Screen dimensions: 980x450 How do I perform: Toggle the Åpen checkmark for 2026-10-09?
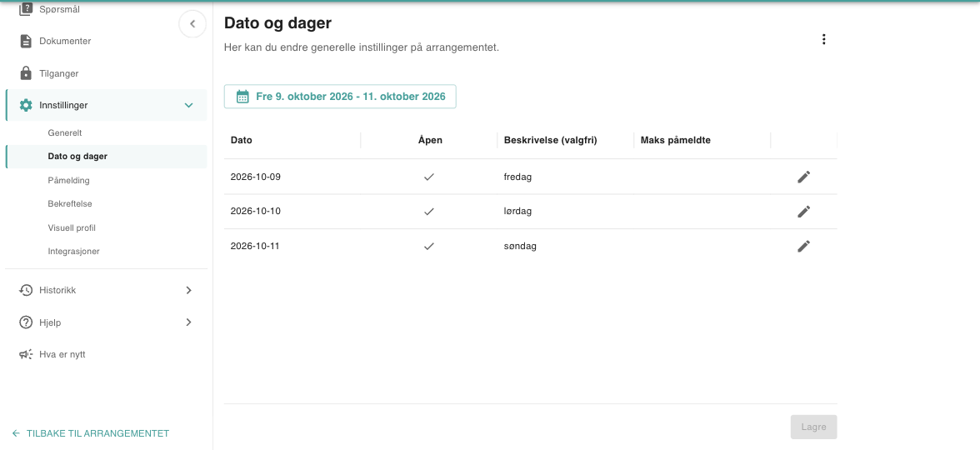[x=428, y=177]
